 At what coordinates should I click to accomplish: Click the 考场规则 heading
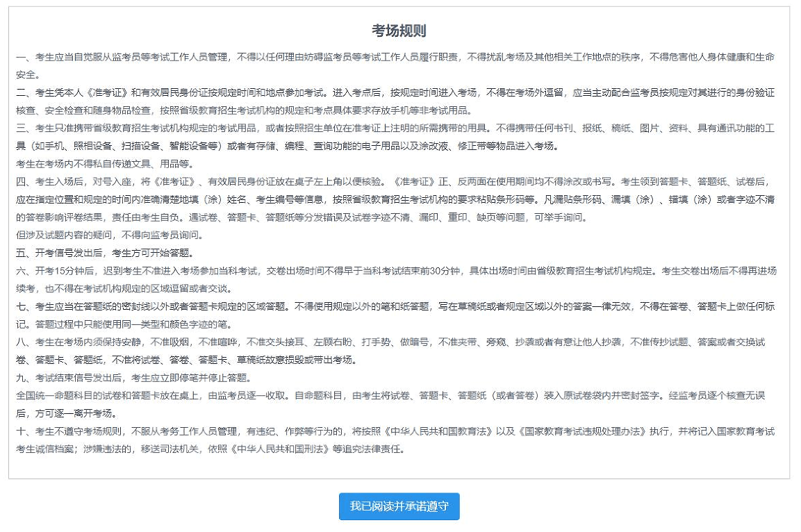399,31
